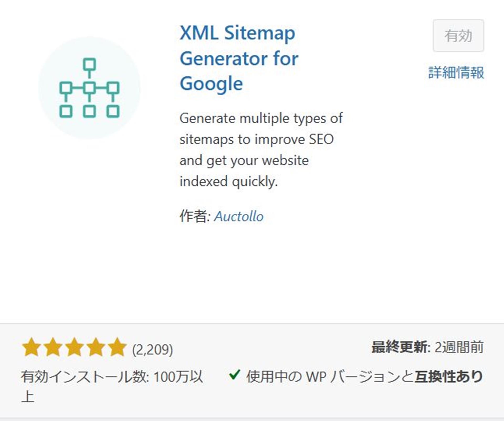Click the first gold rating star

point(31,348)
